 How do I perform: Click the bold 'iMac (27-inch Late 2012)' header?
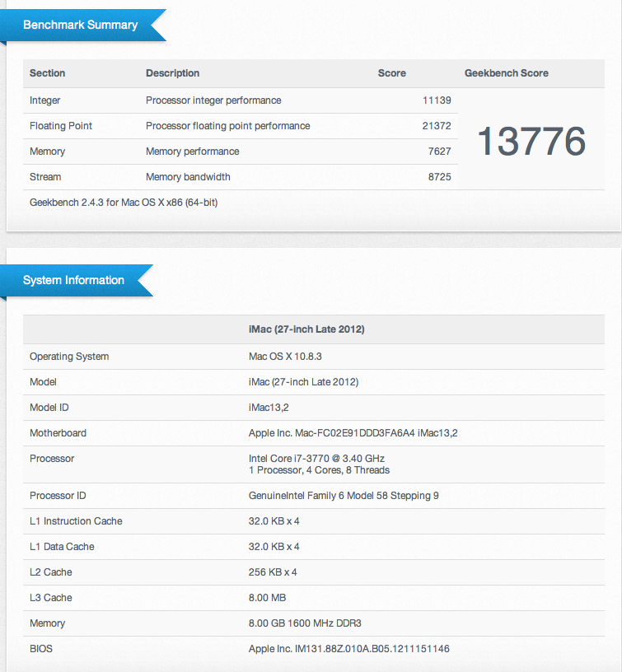[306, 329]
